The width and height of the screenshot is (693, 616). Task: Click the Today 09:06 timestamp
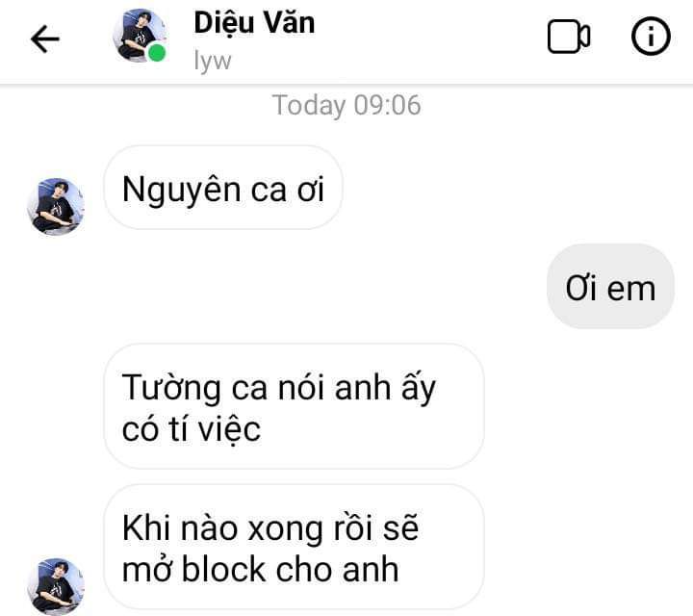[x=346, y=105]
